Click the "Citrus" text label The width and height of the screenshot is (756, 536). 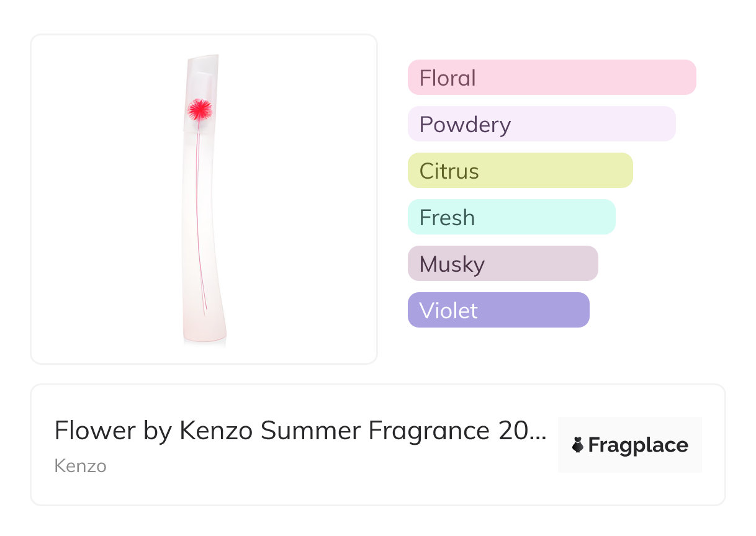[x=449, y=171]
